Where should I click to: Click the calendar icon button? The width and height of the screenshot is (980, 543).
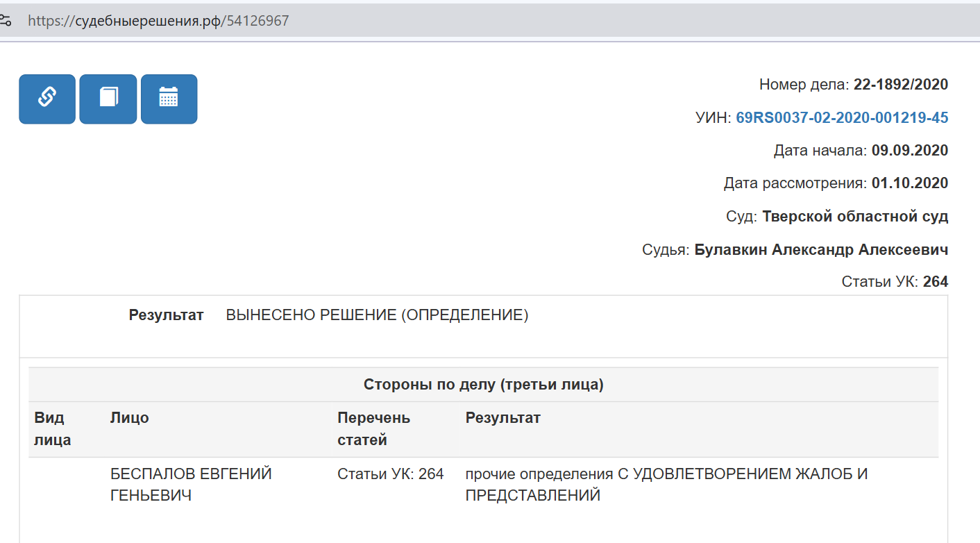pyautogui.click(x=169, y=99)
